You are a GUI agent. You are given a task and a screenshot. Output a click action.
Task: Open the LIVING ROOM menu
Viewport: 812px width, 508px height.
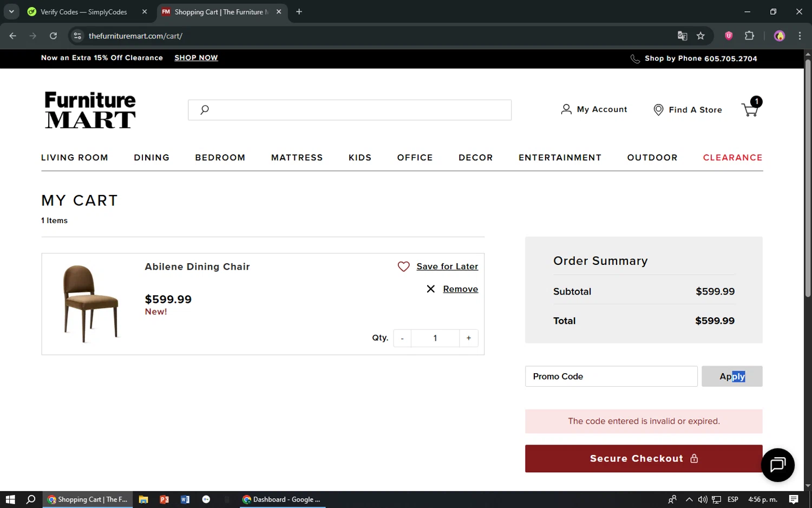pos(75,158)
